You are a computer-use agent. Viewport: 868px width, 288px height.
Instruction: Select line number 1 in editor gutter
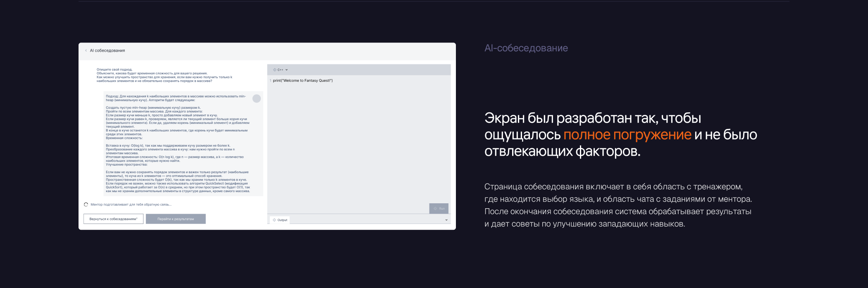pyautogui.click(x=270, y=81)
